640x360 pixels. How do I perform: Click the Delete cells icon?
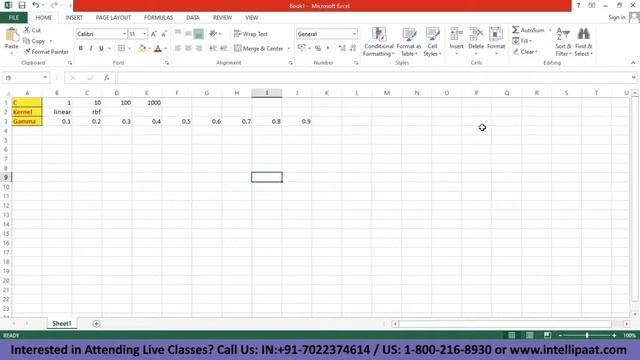tap(476, 34)
